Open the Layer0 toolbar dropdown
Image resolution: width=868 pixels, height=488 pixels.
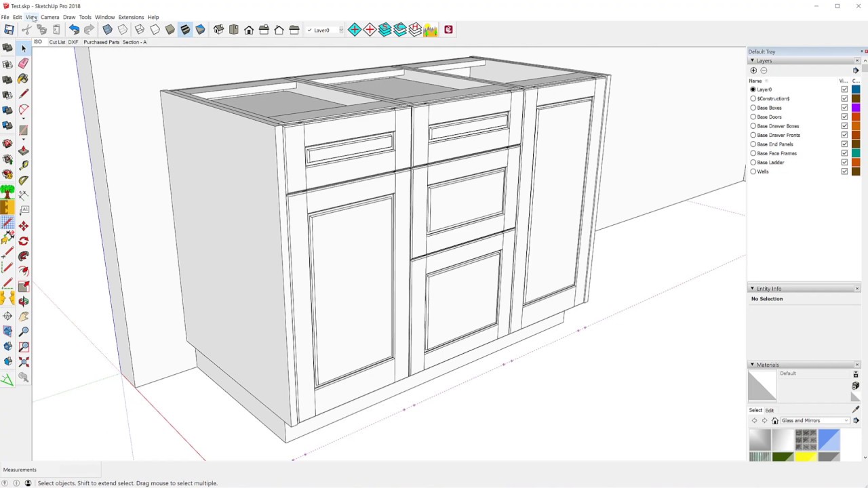[x=341, y=30]
